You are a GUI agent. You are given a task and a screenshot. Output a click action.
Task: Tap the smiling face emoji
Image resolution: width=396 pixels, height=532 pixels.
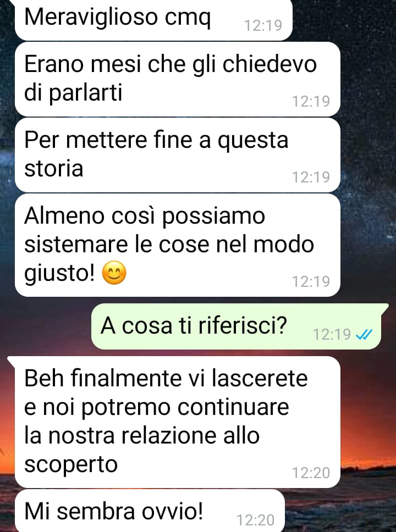click(x=114, y=273)
